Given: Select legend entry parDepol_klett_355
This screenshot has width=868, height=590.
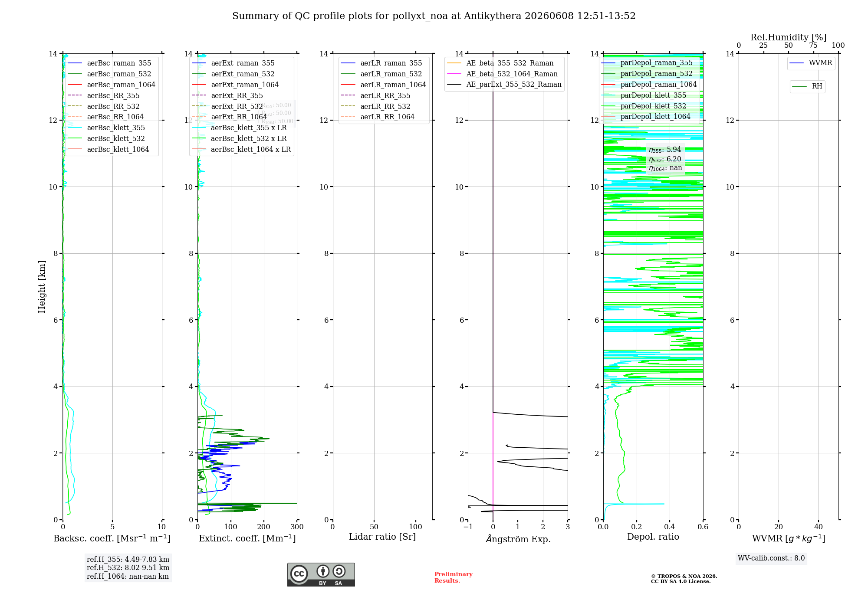Looking at the screenshot, I should [x=644, y=95].
